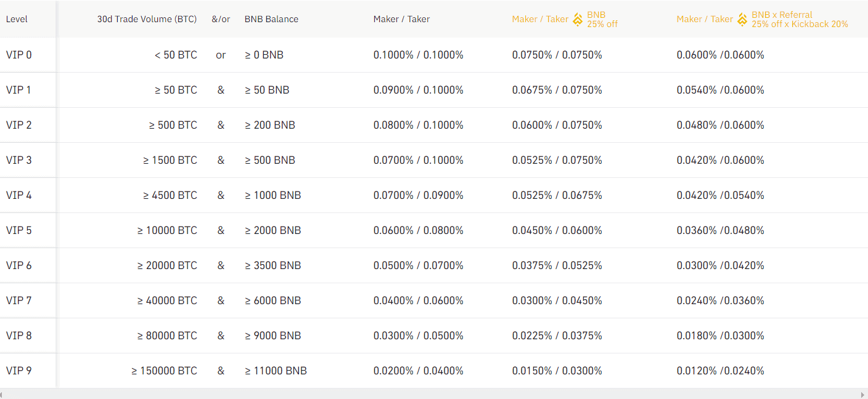868x399 pixels.
Task: Select the VIP 0 row label
Action: tap(18, 55)
